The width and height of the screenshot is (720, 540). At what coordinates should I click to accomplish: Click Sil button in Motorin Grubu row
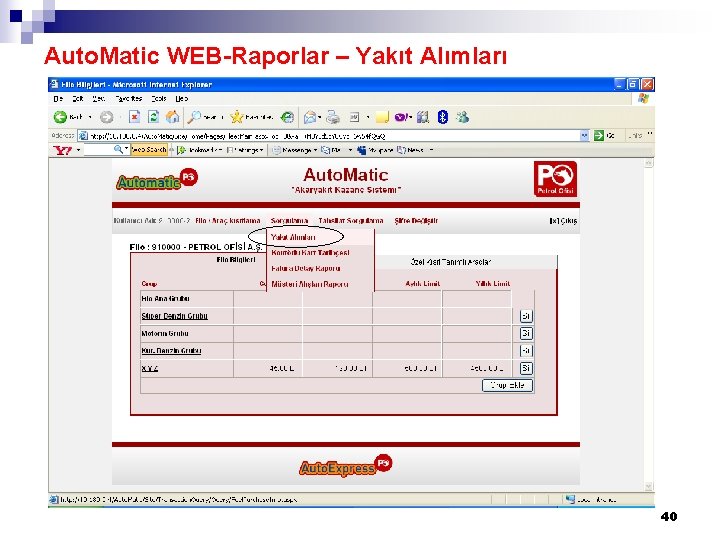tap(526, 333)
